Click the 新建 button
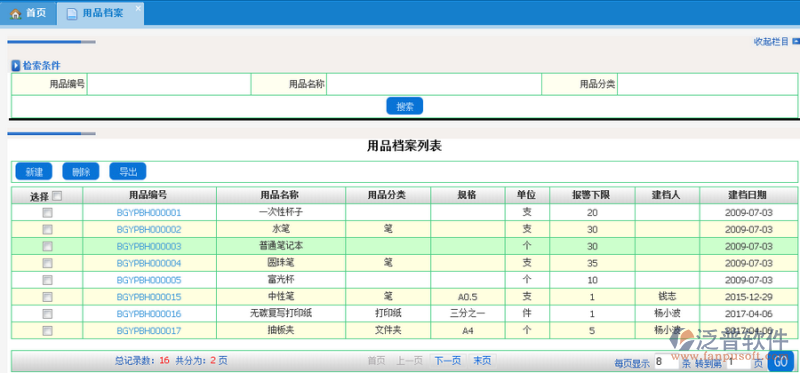Image resolution: width=800 pixels, height=373 pixels. pyautogui.click(x=34, y=172)
